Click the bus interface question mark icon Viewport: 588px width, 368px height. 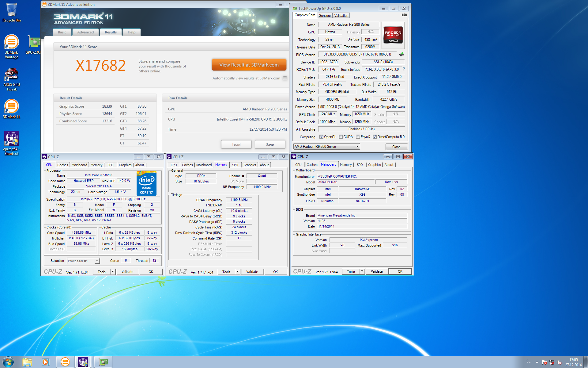click(404, 69)
